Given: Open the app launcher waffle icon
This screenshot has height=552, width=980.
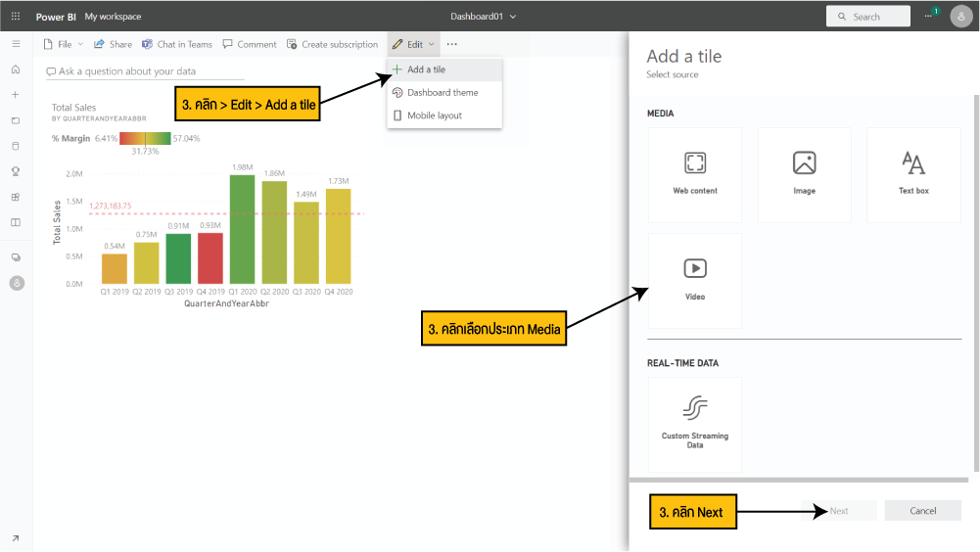Looking at the screenshot, I should (x=16, y=17).
